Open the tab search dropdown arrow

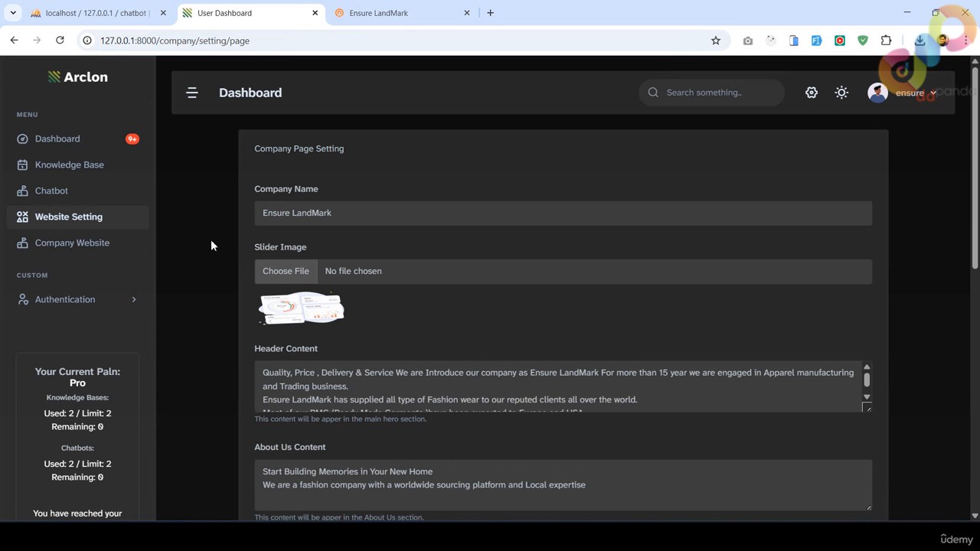13,13
